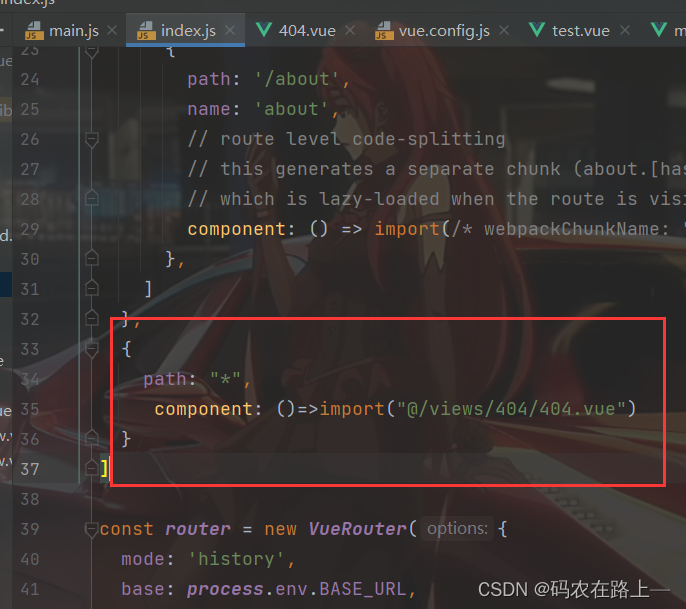Click the Vue icon on test.vue tab
Screen dimensions: 686x609
point(537,30)
